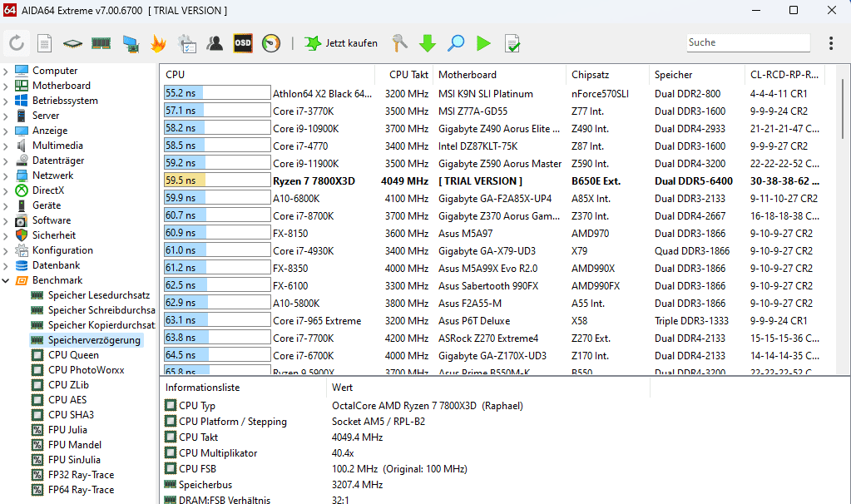This screenshot has width=851, height=504.
Task: Open Speicher Schreibdurchsatz benchmark
Action: tap(101, 310)
